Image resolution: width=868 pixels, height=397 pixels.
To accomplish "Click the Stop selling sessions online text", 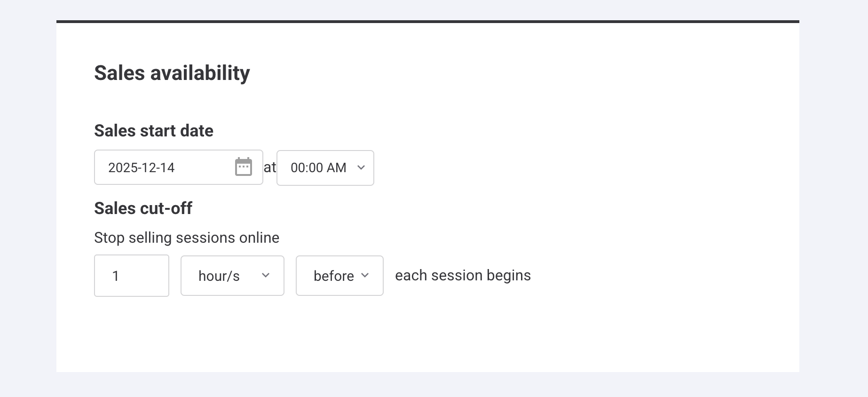I will point(187,238).
